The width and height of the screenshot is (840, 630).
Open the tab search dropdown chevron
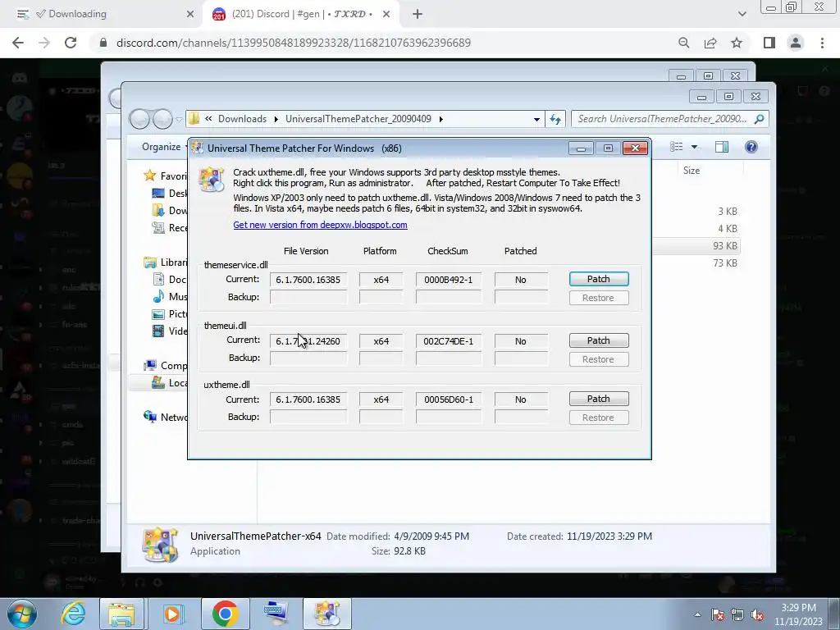coord(742,15)
